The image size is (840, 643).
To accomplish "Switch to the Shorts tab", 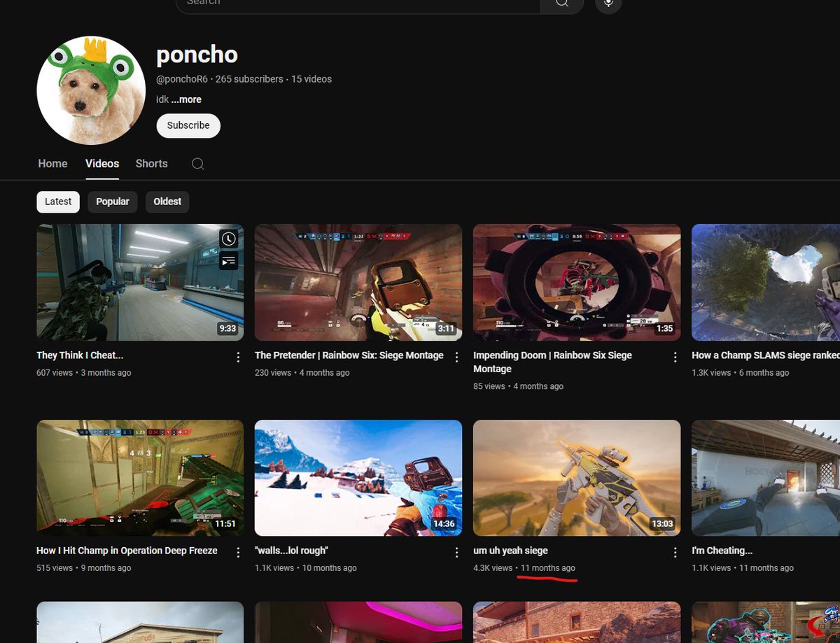I will click(x=151, y=163).
